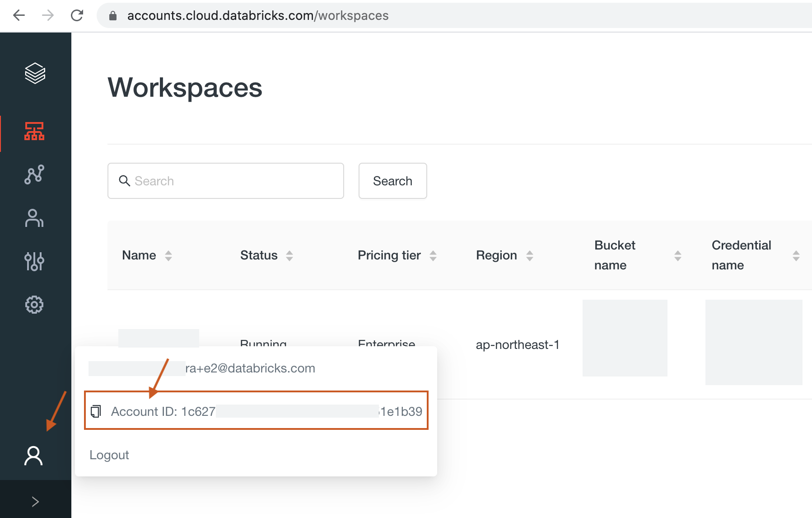Open the Settings gear in sidebar
The height and width of the screenshot is (518, 812).
pos(35,304)
